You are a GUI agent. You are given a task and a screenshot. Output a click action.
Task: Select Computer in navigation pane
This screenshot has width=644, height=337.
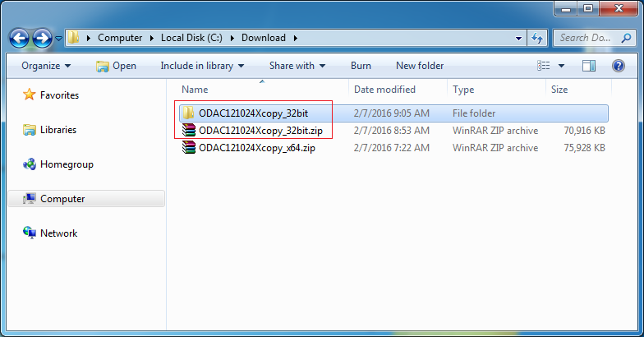62,199
